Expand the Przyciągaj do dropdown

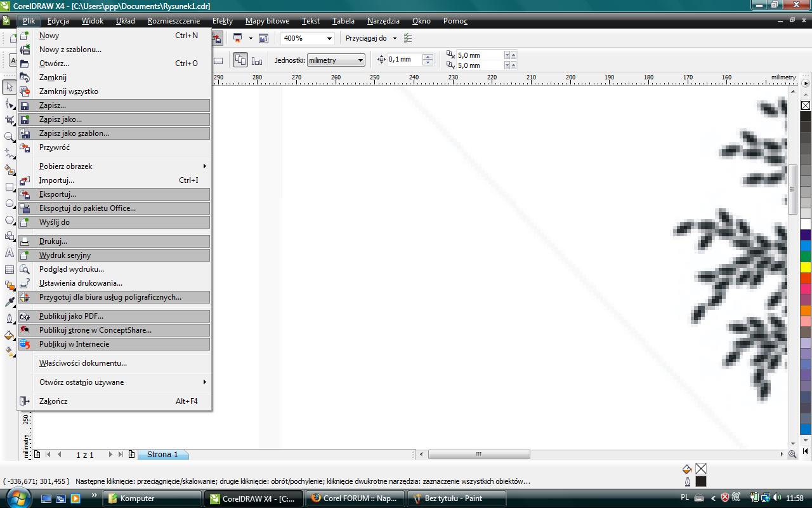pos(394,38)
